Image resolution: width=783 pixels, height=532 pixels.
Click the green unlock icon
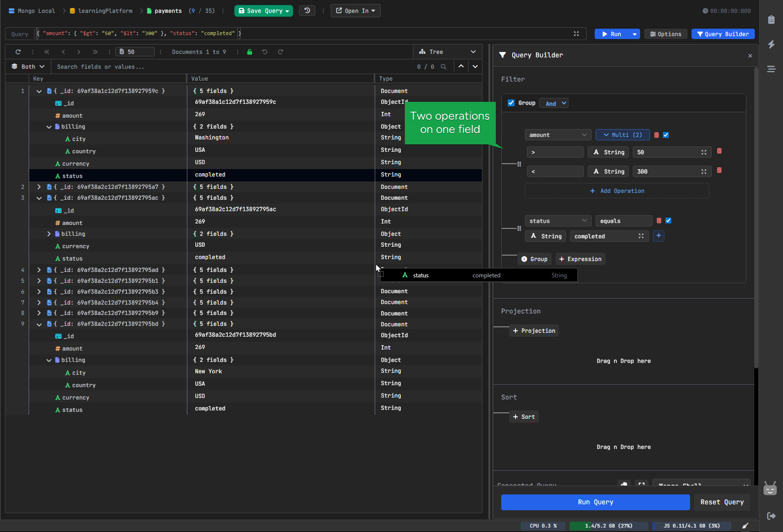(x=250, y=52)
